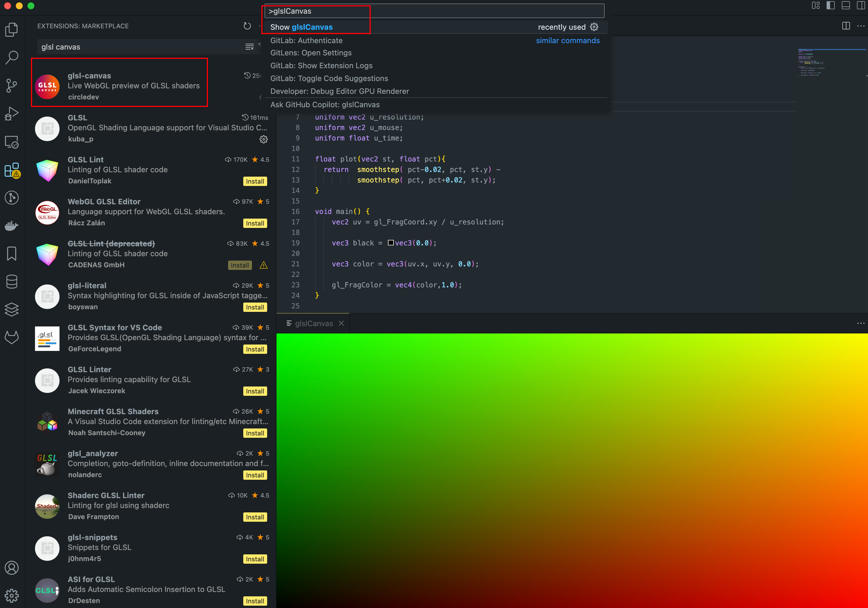
Task: Toggle the primary side bar
Action: 831,5
